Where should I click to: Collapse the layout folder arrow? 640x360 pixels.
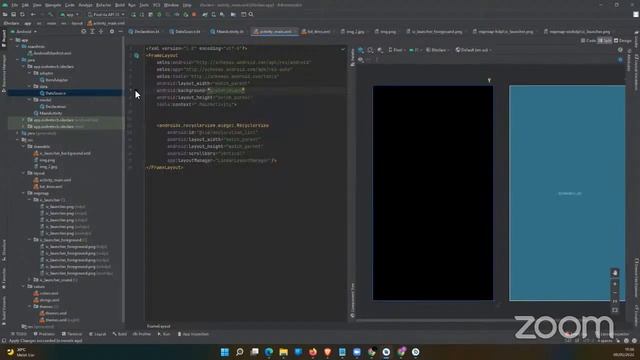click(24, 173)
